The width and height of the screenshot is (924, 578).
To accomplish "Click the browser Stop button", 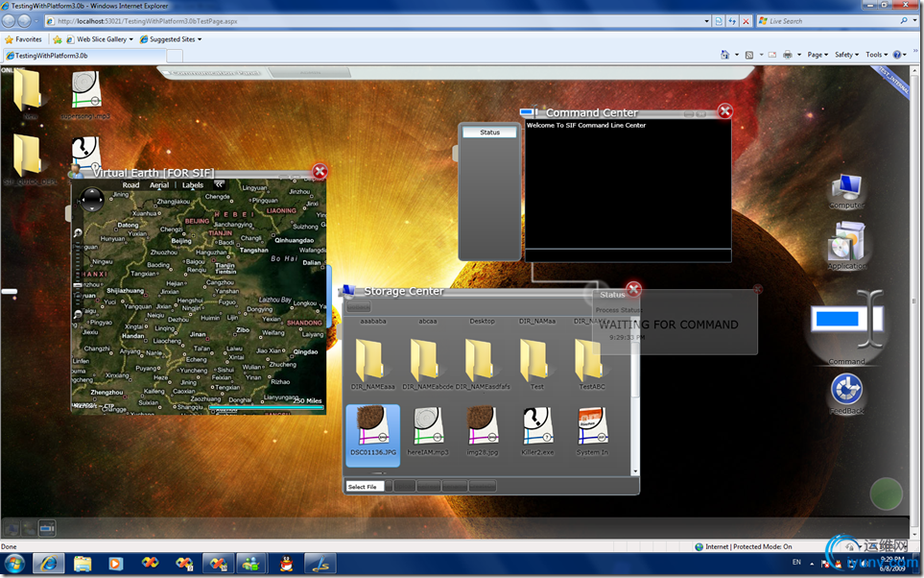I will pyautogui.click(x=746, y=21).
